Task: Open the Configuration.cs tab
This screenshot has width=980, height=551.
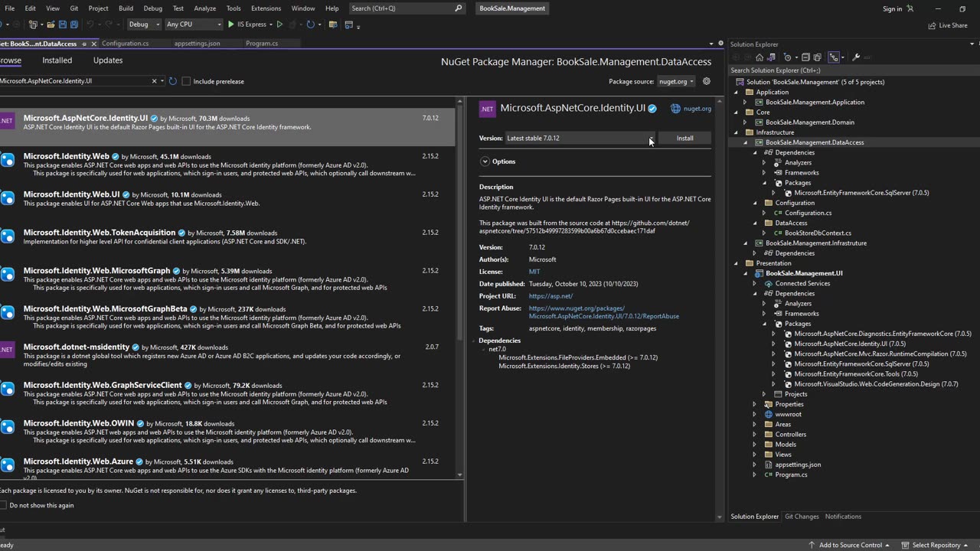Action: pos(126,44)
